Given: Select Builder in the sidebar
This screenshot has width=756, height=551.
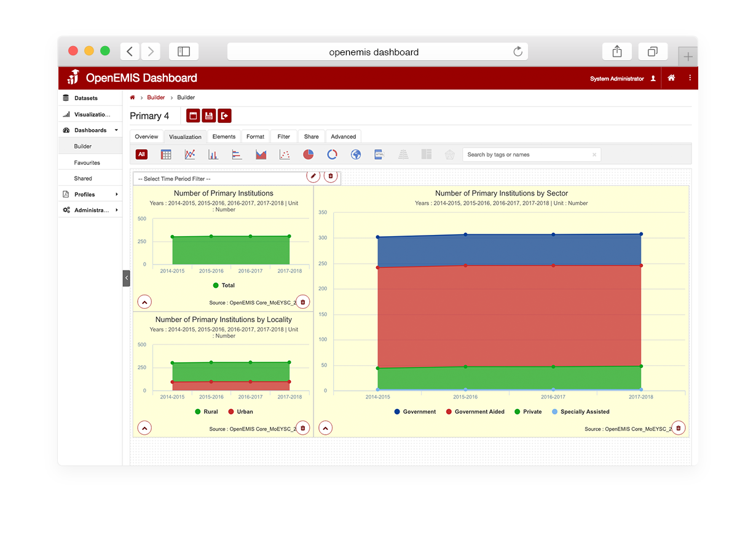Looking at the screenshot, I should tap(90, 146).
